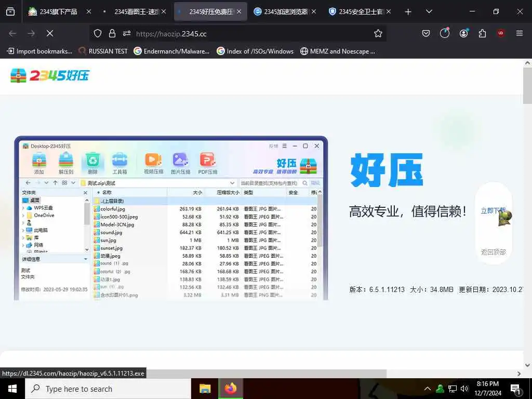Click the volume speaker tray icon
The image size is (532, 399).
(465, 389)
